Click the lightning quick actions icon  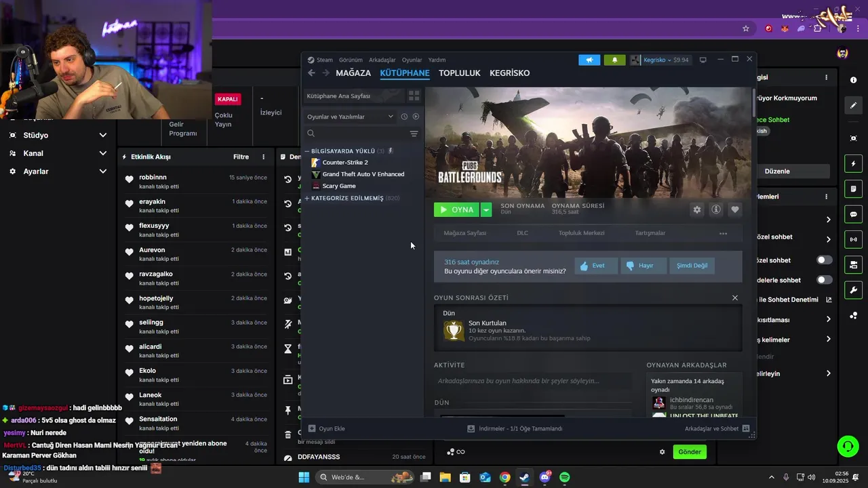(x=853, y=163)
